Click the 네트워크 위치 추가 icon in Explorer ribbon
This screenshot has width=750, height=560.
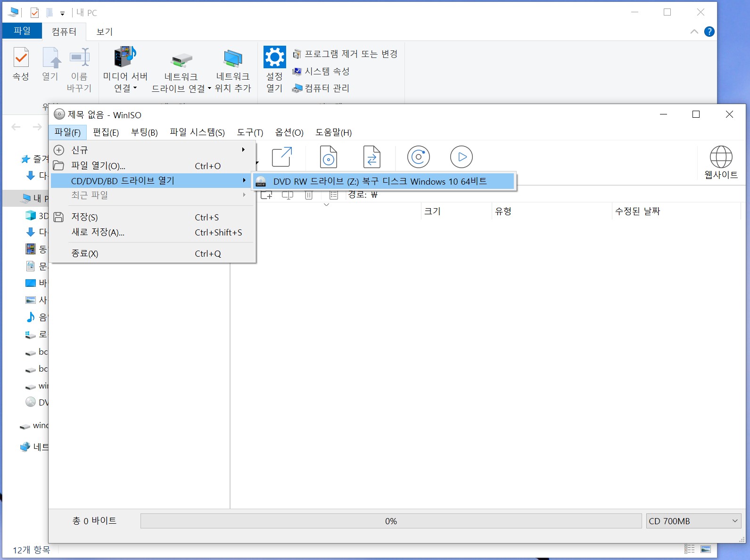tap(233, 58)
